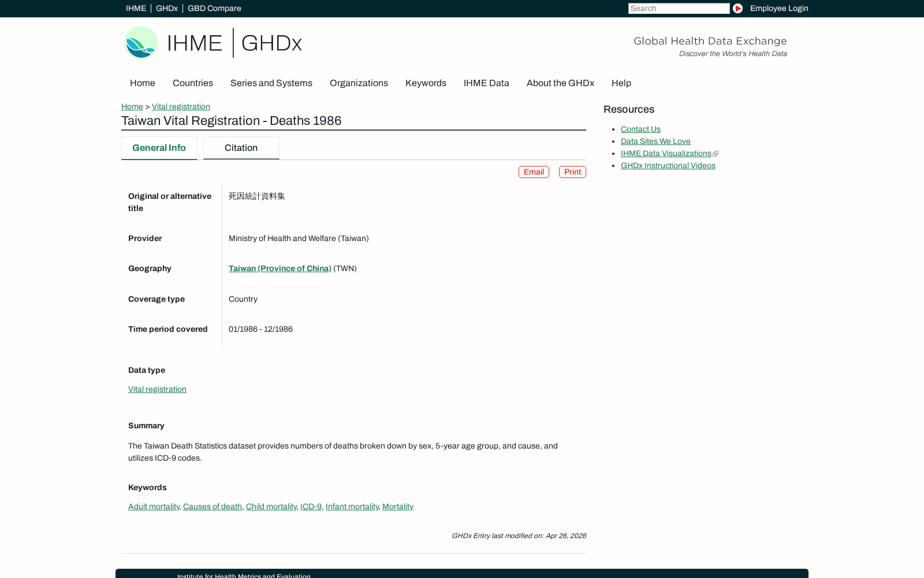Open the Keywords menu item

[x=426, y=83]
